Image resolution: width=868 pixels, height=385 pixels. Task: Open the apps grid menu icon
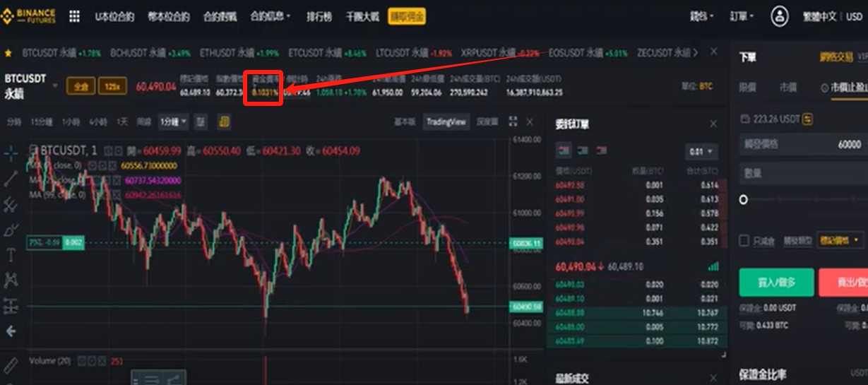pos(74,16)
